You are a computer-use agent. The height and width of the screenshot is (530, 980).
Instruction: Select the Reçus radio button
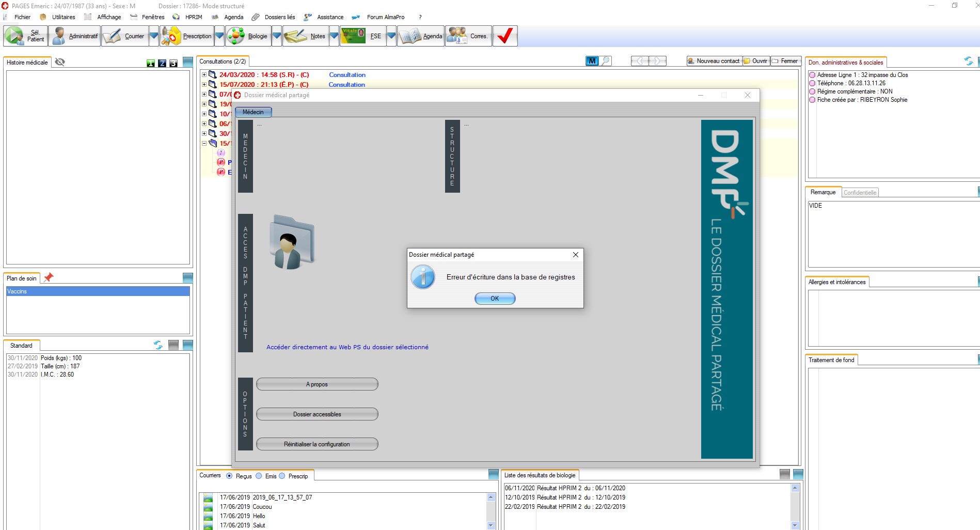229,476
